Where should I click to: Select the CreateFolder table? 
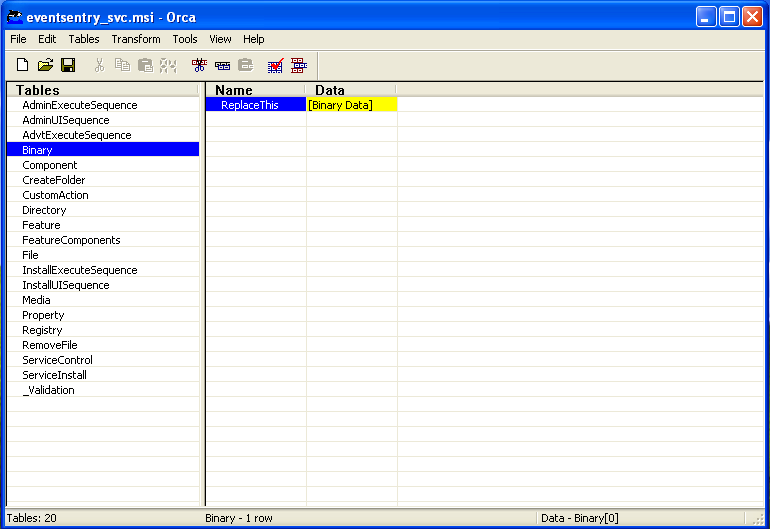[103, 180]
